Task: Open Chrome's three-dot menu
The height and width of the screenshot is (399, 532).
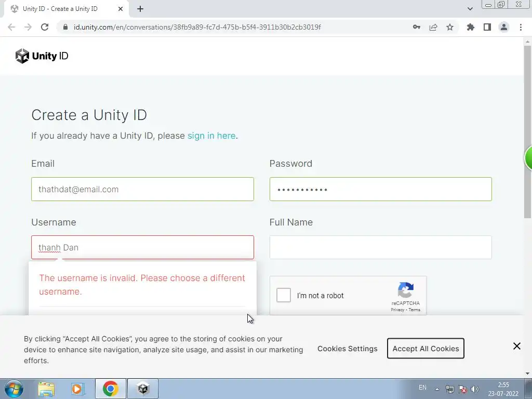Action: coord(521,27)
